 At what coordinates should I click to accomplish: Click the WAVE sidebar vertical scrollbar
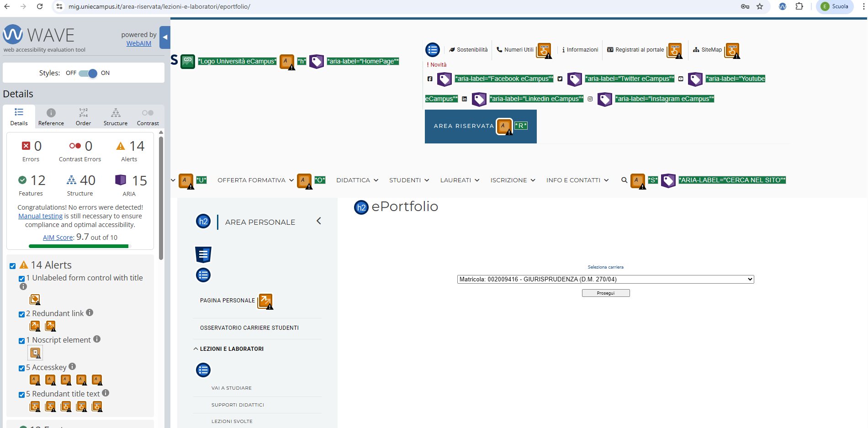[161, 196]
